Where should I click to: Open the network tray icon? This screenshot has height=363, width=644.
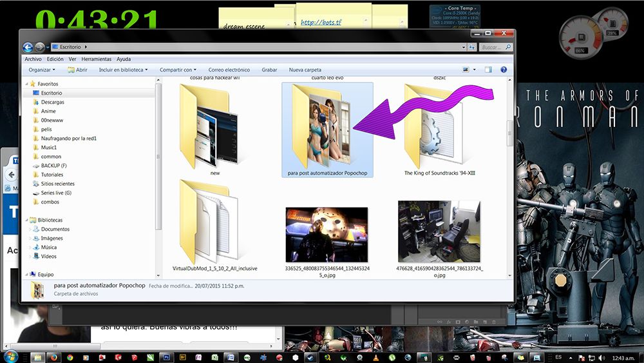591,358
